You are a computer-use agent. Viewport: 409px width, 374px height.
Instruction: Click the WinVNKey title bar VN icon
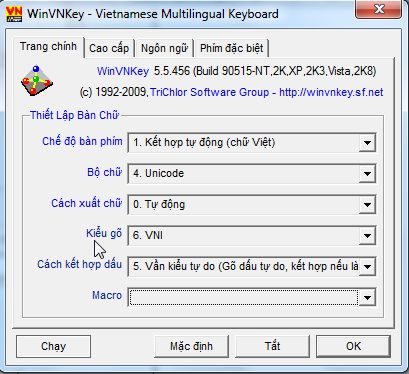coord(14,14)
